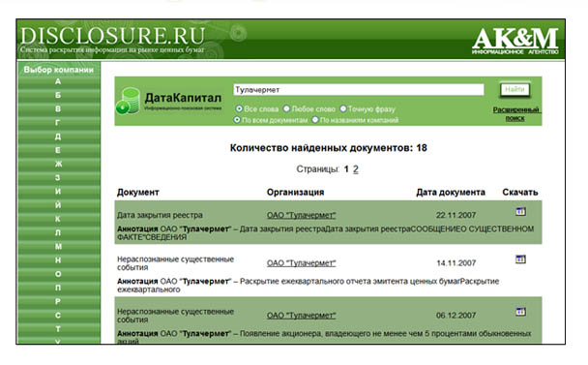
Task: Click 'Количество найденных документов: 18' text
Action: 329,148
